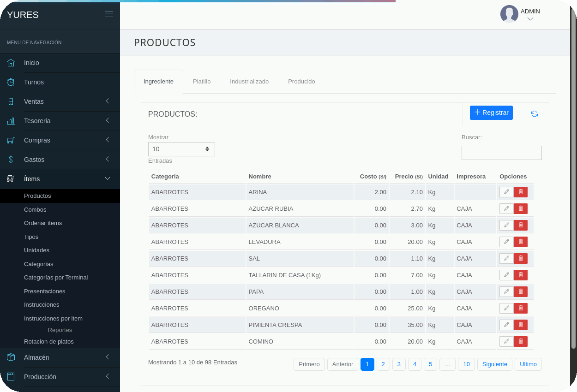Click the pencil edit icon for ARINA
577x392 pixels.
(x=506, y=192)
